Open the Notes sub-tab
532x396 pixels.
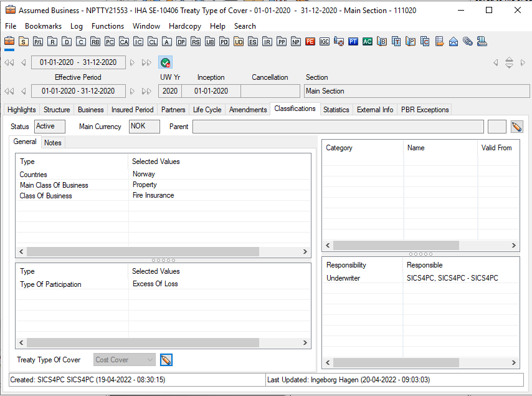coord(53,143)
